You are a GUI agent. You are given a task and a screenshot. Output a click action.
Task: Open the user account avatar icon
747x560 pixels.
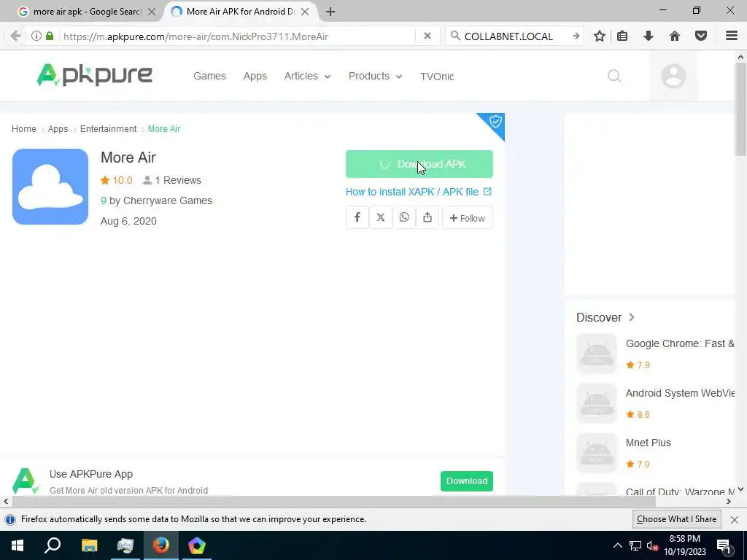pos(673,76)
